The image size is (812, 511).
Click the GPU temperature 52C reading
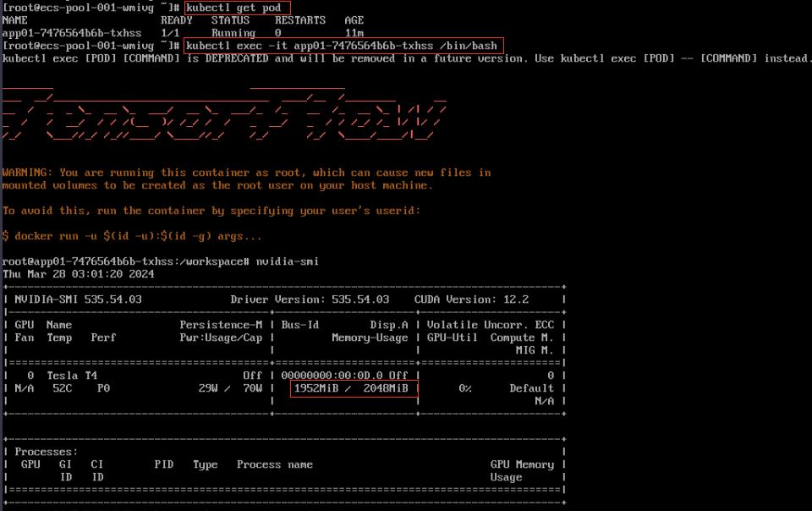click(x=59, y=387)
